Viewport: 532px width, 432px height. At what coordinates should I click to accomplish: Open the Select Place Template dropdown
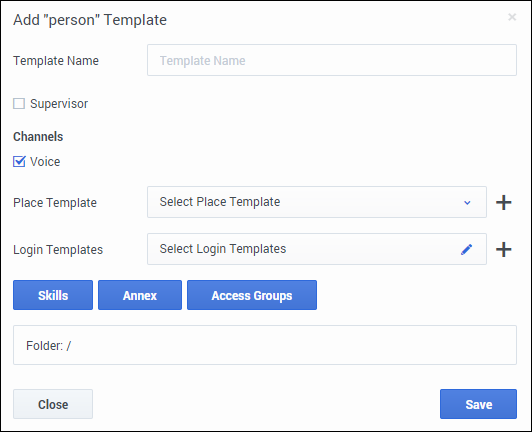click(x=317, y=202)
